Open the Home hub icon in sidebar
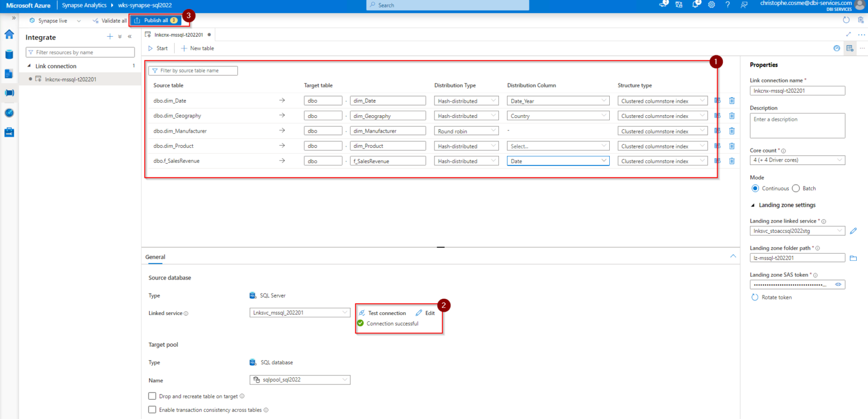Image resolution: width=868 pixels, height=419 pixels. 9,34
